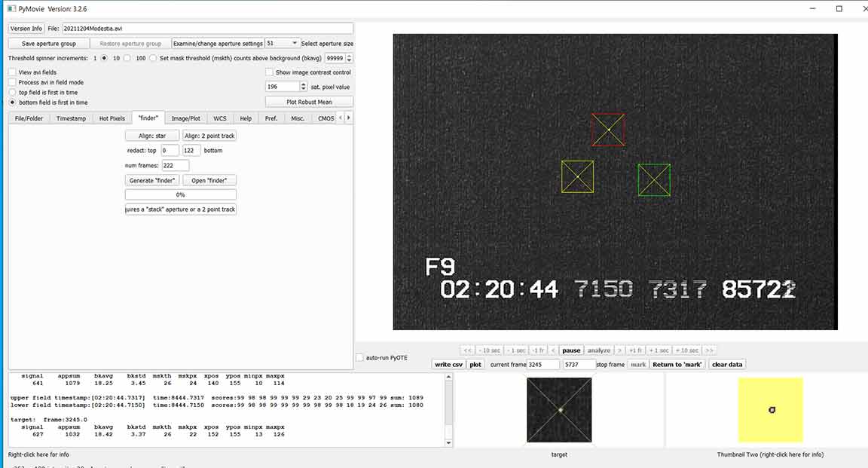Image resolution: width=868 pixels, height=468 pixels.
Task: Select the green aperture box in image
Action: point(654,179)
